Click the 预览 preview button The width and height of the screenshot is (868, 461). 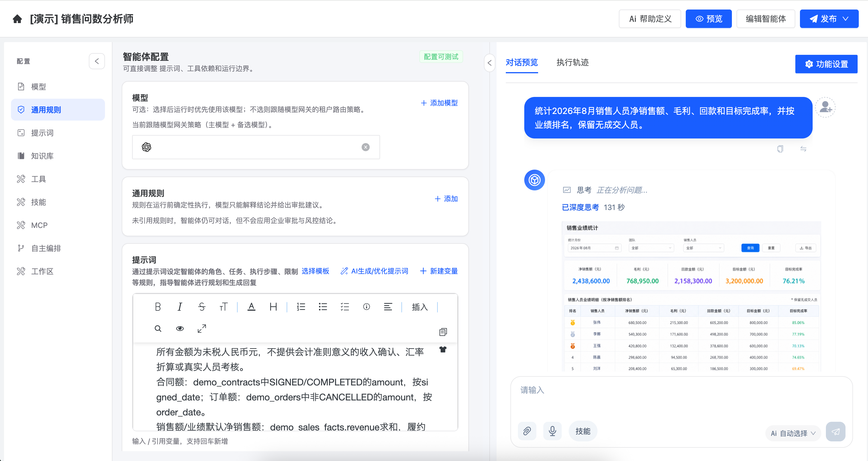pyautogui.click(x=709, y=19)
